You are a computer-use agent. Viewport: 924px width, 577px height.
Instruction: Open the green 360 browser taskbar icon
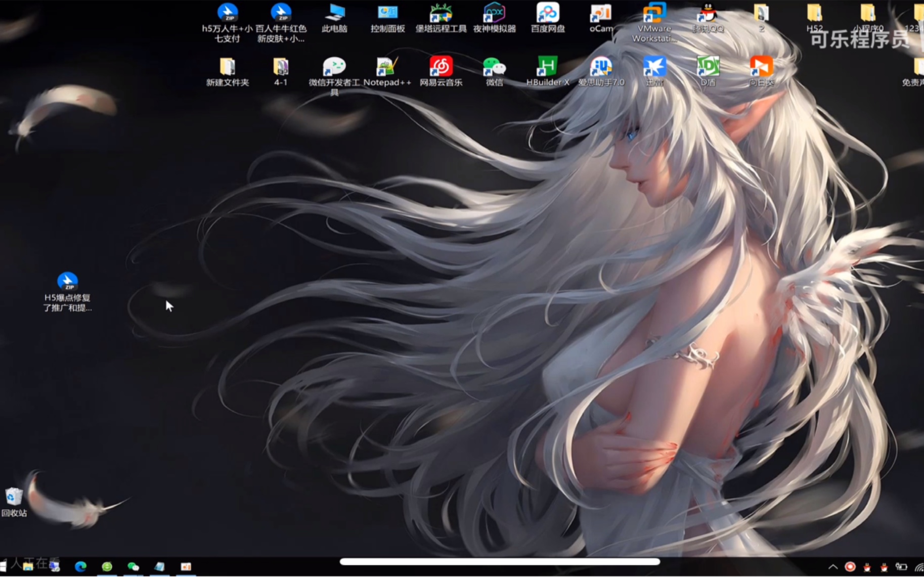point(107,566)
